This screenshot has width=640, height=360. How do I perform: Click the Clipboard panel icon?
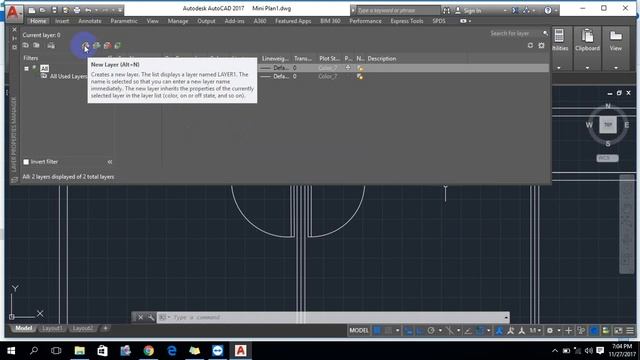[x=587, y=36]
